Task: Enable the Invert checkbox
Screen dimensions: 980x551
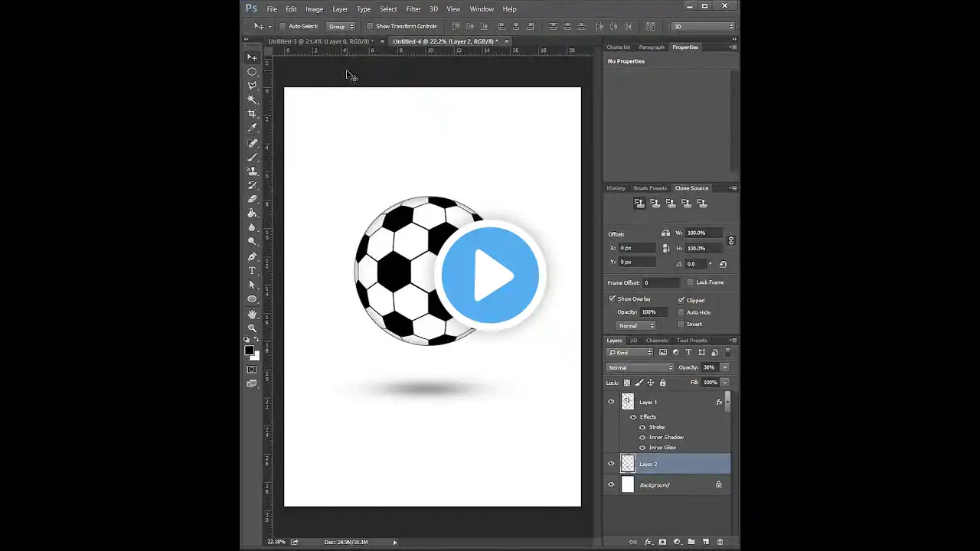Action: click(x=681, y=324)
